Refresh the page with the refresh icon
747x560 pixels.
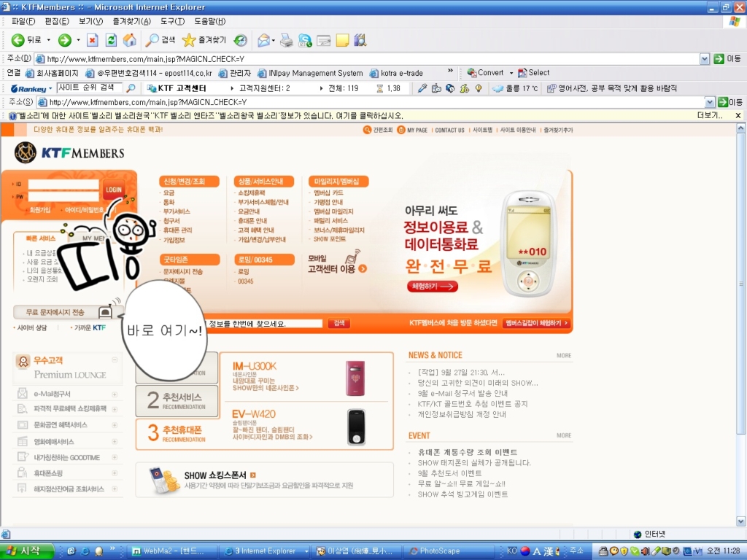pos(111,41)
